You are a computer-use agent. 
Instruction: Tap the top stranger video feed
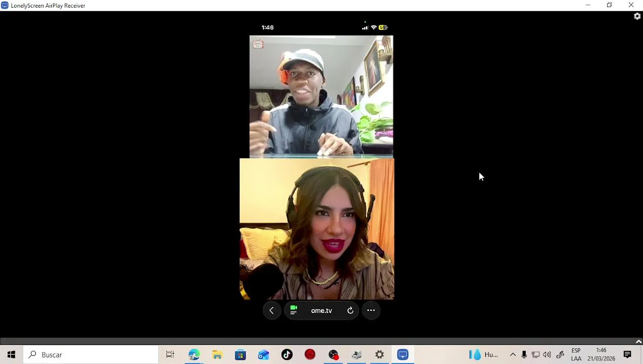tap(321, 97)
